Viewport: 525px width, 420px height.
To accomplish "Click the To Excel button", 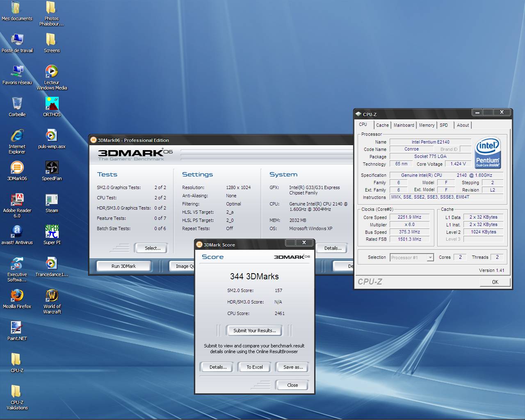I will [x=254, y=367].
